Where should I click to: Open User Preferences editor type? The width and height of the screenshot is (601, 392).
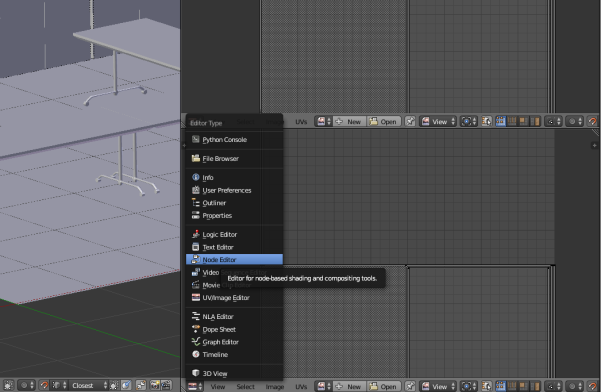coord(234,190)
